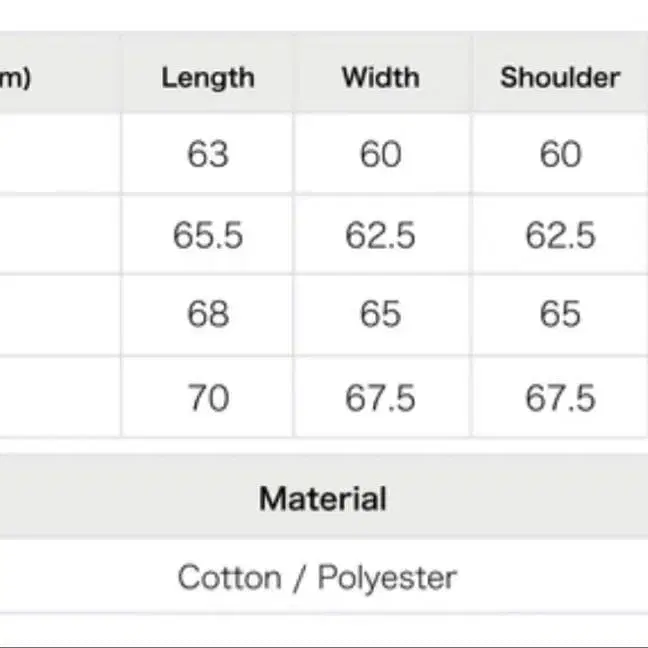Click the Length value 70
648x648 pixels.
click(208, 398)
